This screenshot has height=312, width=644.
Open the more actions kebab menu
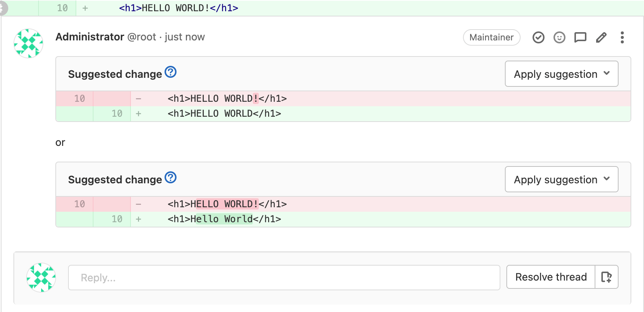point(622,37)
